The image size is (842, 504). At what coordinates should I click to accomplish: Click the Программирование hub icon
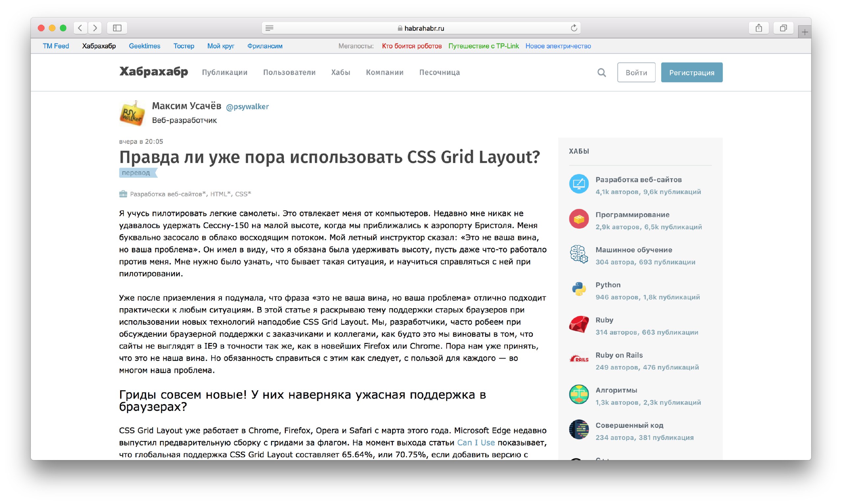click(x=579, y=219)
